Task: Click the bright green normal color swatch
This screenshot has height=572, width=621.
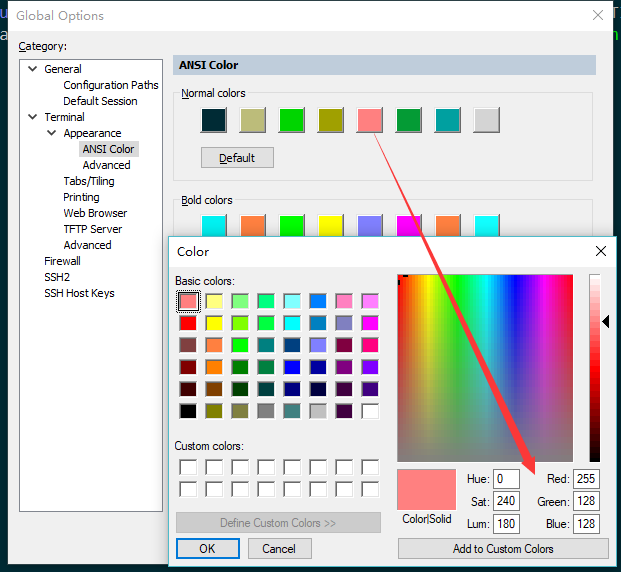Action: point(291,120)
